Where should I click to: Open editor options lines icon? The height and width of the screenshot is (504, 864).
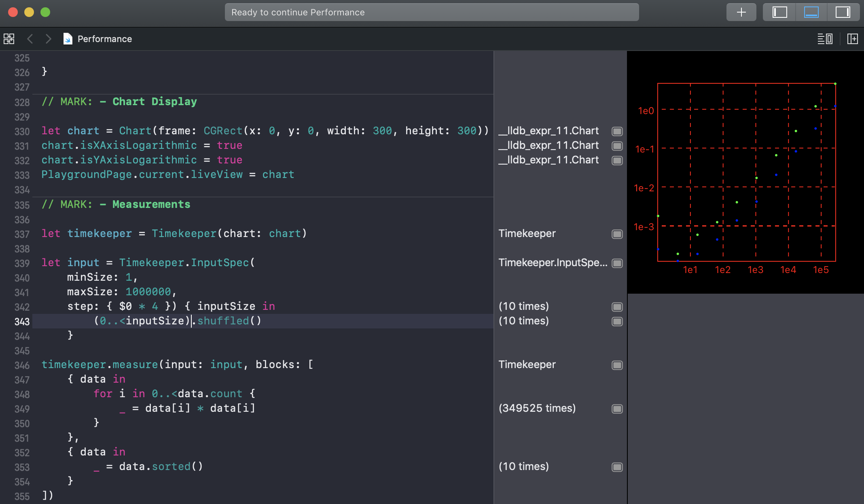(825, 39)
